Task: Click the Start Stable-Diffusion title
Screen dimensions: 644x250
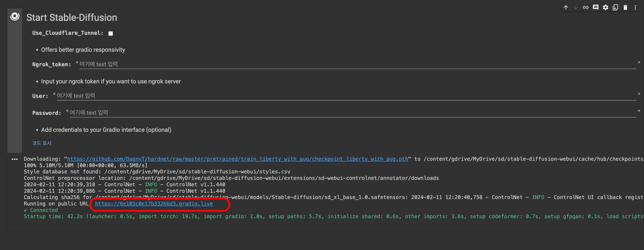Action: [72, 17]
